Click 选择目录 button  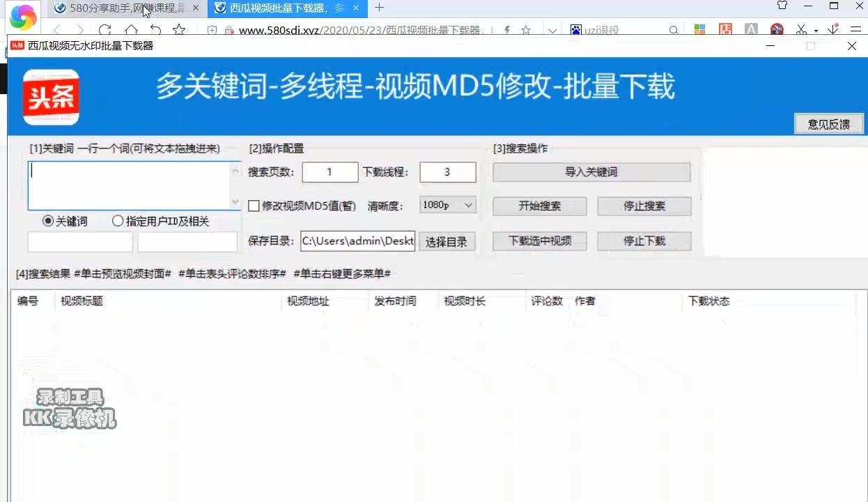coord(447,243)
